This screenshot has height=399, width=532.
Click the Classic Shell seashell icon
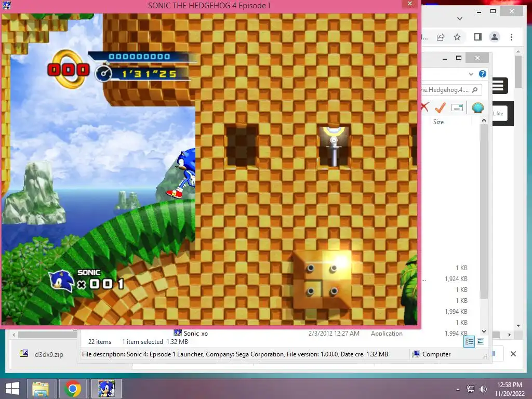(478, 108)
